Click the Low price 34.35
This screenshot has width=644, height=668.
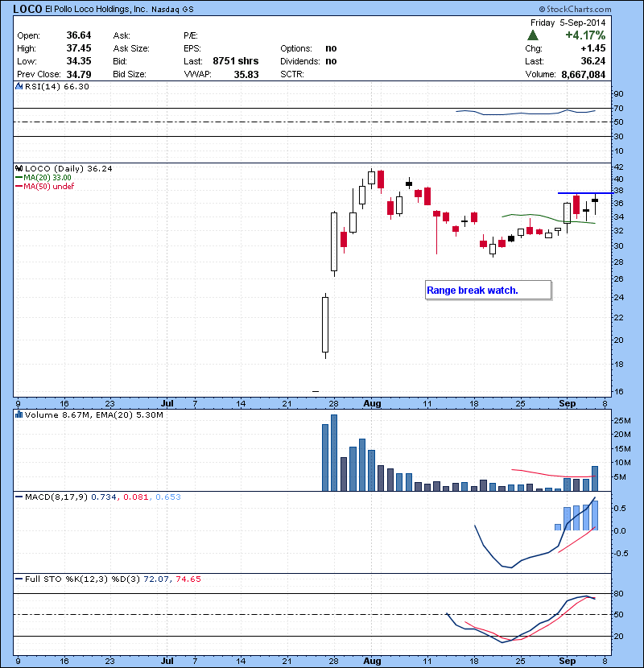(79, 61)
